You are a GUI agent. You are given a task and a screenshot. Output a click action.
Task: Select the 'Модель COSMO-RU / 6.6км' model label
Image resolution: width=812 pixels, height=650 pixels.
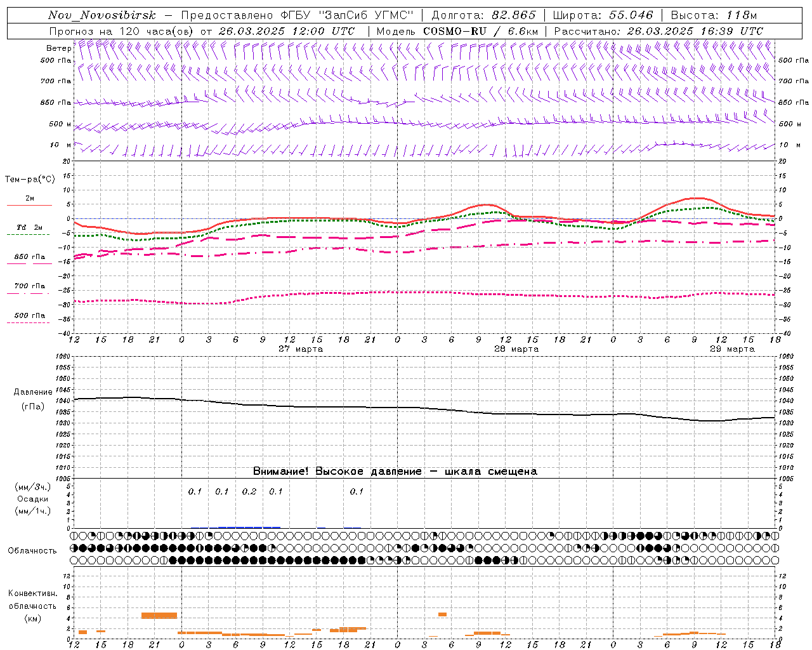(457, 31)
